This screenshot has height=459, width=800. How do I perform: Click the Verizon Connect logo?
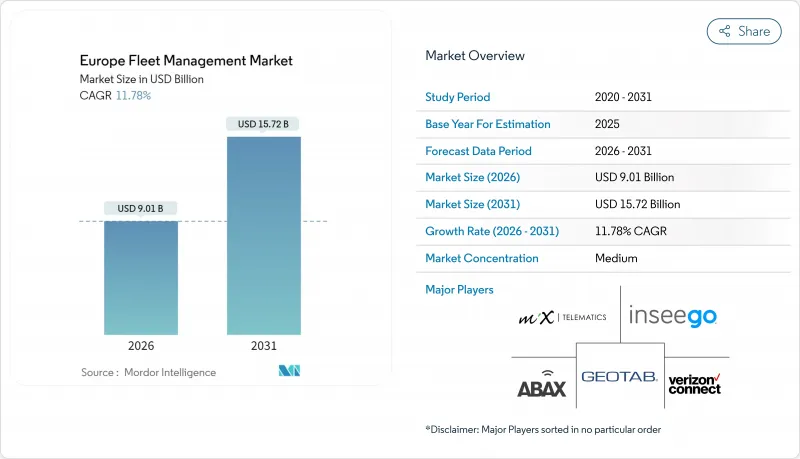(694, 383)
